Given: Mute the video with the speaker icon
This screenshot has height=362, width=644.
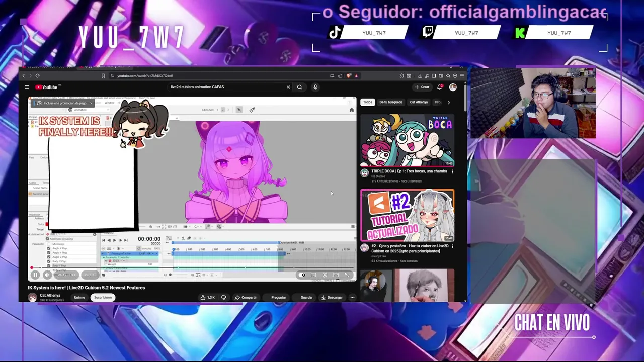Looking at the screenshot, I should pyautogui.click(x=47, y=275).
